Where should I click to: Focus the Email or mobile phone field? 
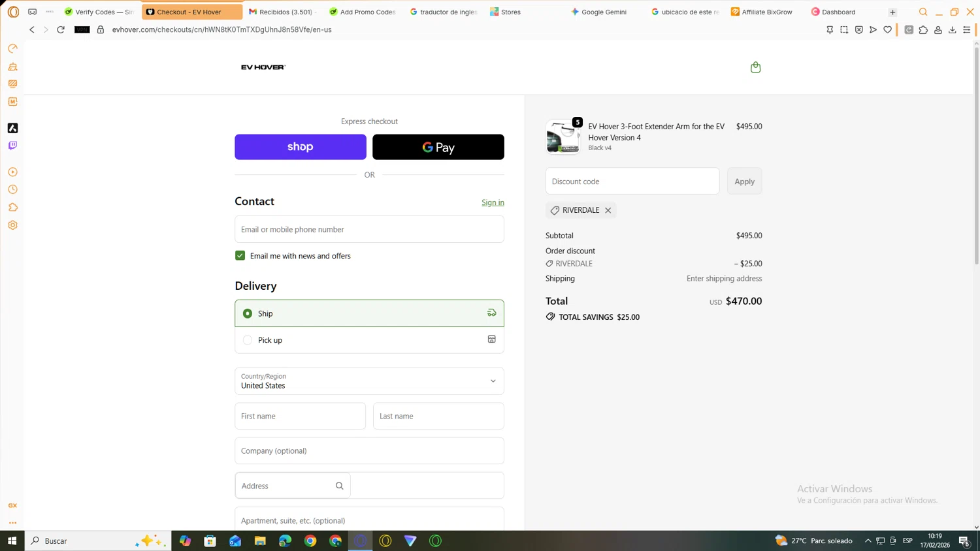pos(369,229)
